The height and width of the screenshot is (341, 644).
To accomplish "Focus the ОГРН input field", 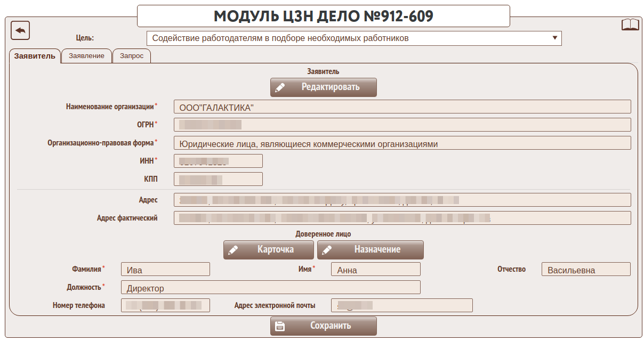I will point(402,125).
